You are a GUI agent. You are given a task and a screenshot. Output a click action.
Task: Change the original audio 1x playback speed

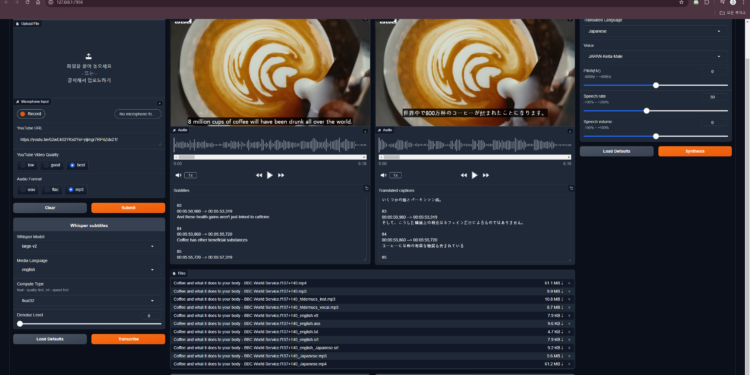click(190, 175)
